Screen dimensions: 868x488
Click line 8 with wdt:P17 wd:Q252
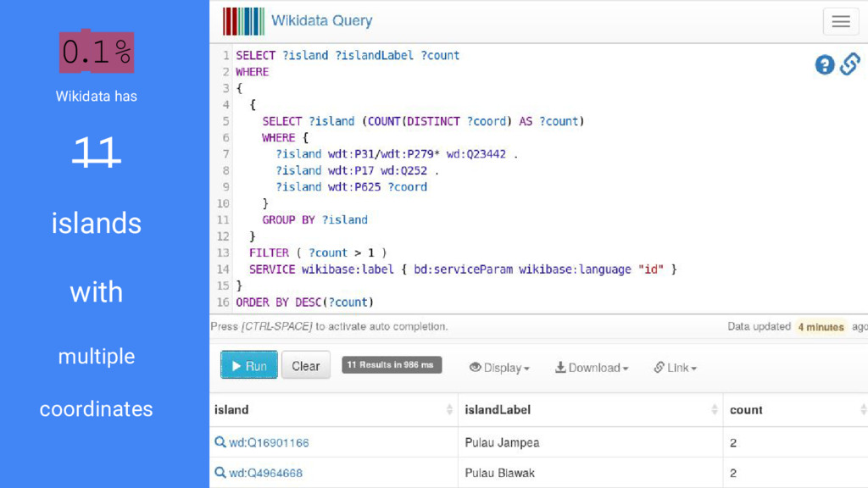(x=358, y=170)
